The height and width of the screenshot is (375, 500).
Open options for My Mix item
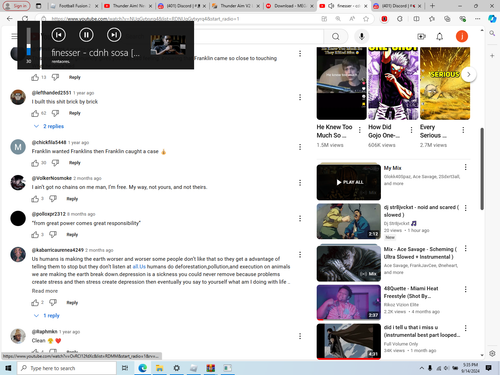click(x=466, y=167)
